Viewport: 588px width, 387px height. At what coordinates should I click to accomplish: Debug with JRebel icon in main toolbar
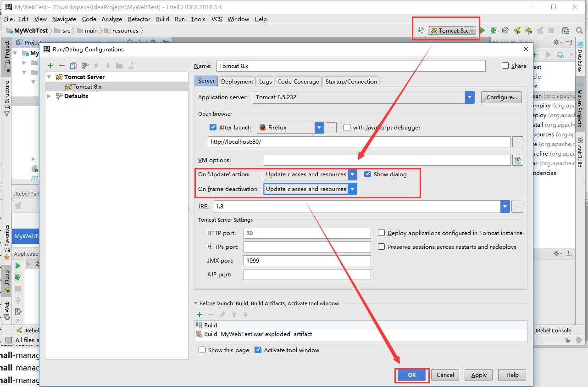(528, 30)
